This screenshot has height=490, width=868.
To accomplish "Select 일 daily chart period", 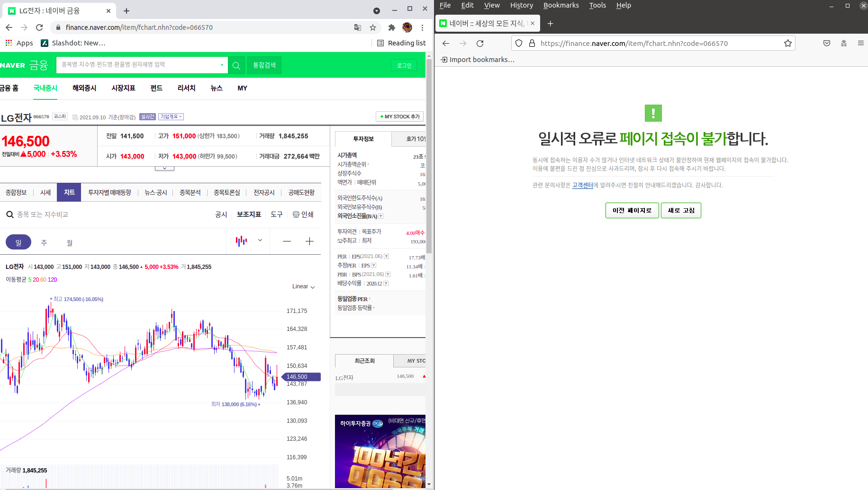I will (18, 242).
